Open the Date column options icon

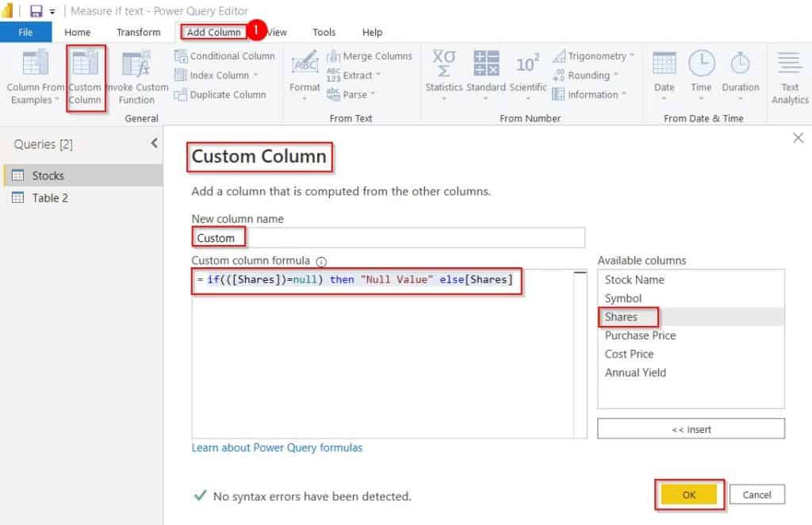664,63
